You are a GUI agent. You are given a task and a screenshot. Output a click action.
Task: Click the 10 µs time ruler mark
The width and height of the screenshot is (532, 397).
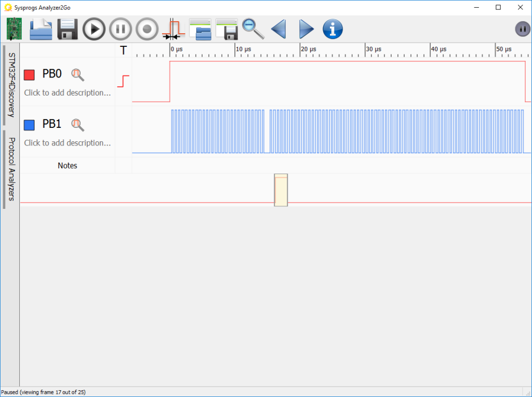pos(243,49)
